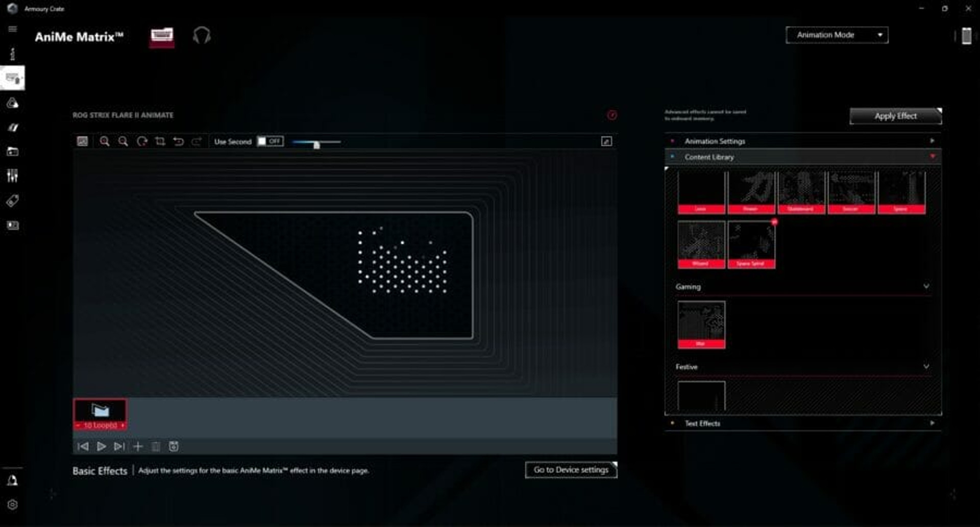Increase the loop count on timeline clip
The height and width of the screenshot is (527, 980).
tap(122, 425)
